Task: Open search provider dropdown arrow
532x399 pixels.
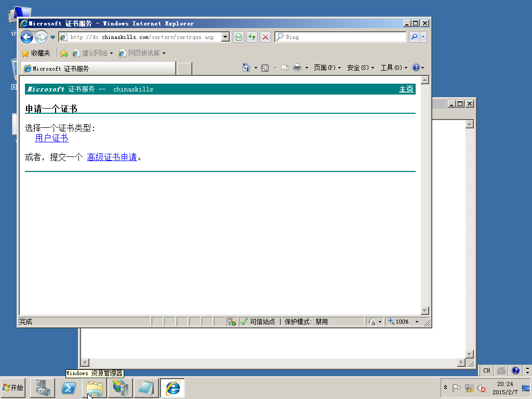Action: (x=423, y=37)
